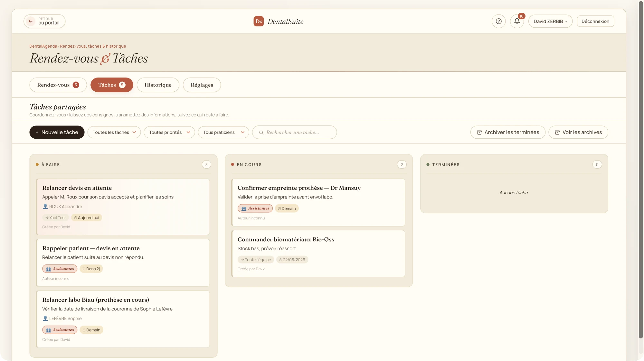Screen dimensions: 644x361
Task: Click the À FAIRE count badge 3
Action: tap(207, 165)
